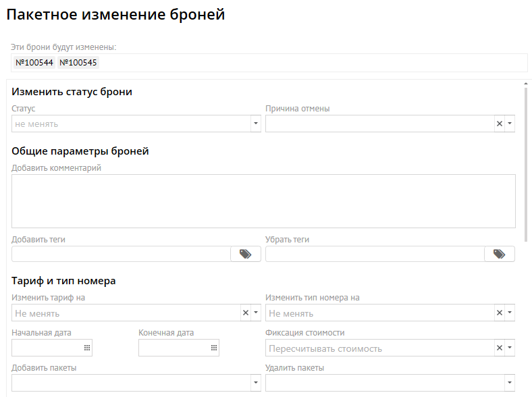This screenshot has width=532, height=397.
Task: Expand the Статус dropdown
Action: [255, 124]
